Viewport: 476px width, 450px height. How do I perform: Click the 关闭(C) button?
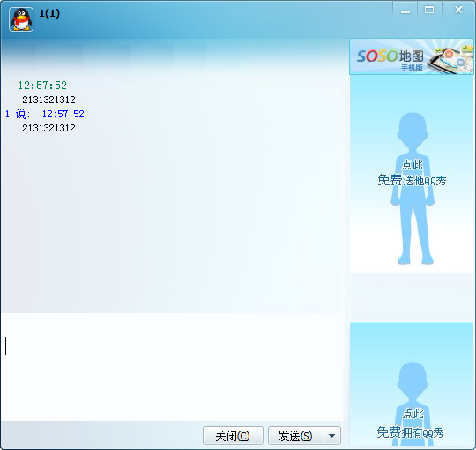233,435
